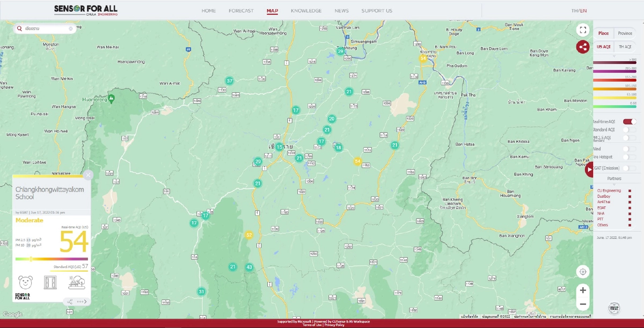
Task: Click the red share button on map
Action: (583, 47)
